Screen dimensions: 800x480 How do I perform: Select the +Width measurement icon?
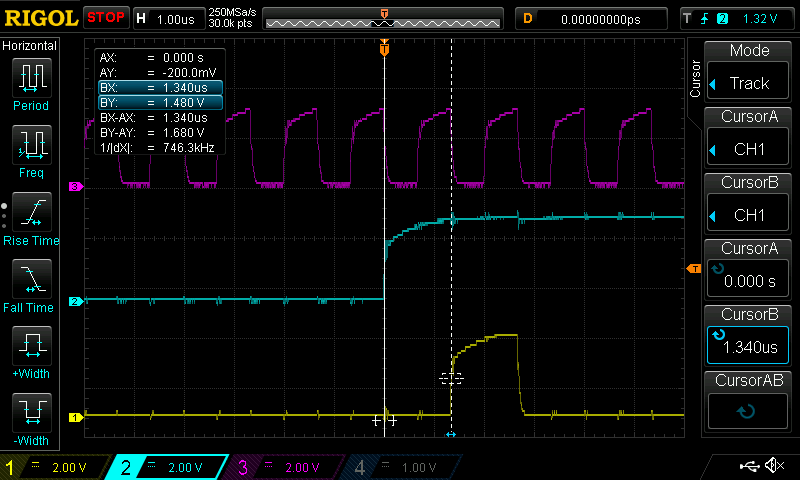click(32, 345)
